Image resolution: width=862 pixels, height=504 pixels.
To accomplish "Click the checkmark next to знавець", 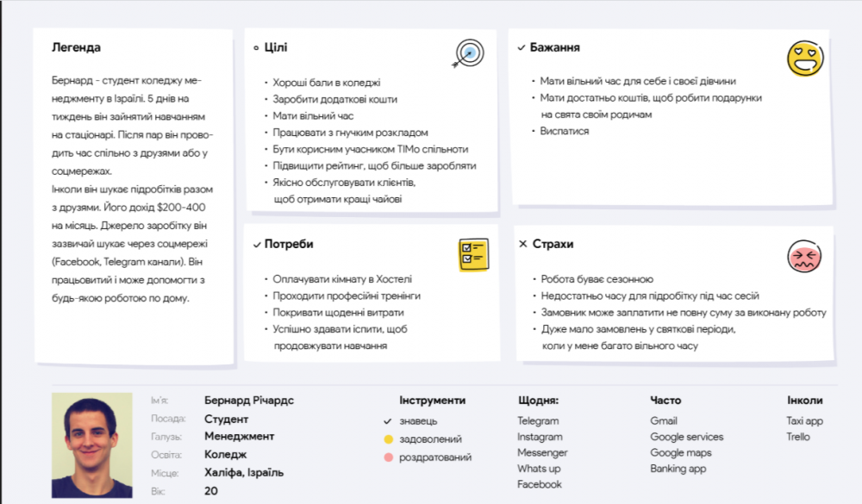I will pyautogui.click(x=388, y=421).
